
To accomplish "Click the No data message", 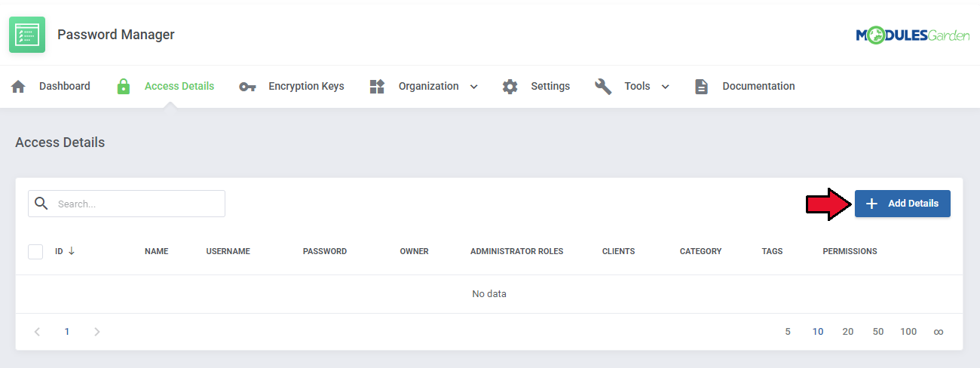I will pyautogui.click(x=489, y=294).
